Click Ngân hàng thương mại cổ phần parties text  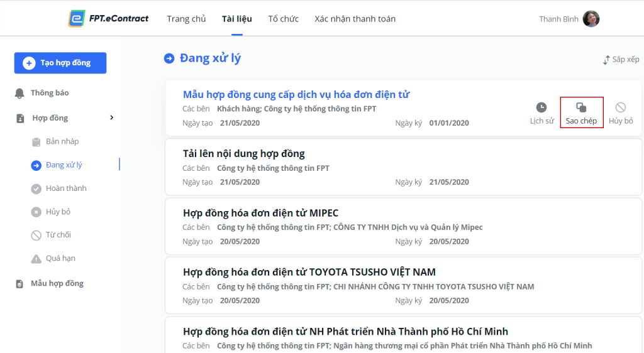(x=462, y=345)
